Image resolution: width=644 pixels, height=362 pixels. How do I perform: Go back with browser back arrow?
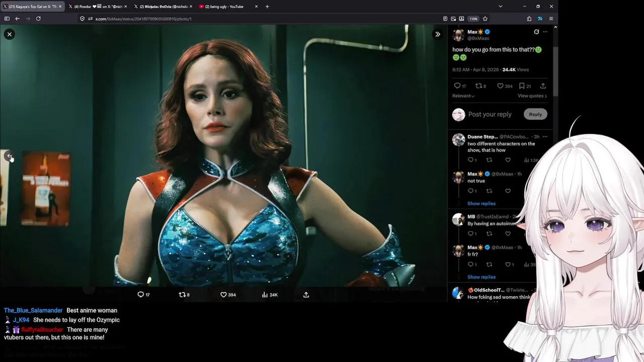pos(17,19)
